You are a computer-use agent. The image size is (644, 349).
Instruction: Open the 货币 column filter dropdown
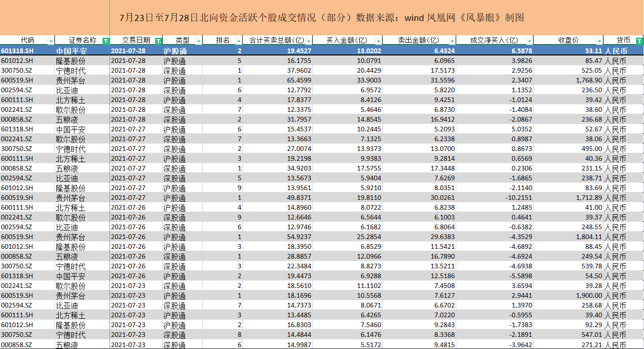click(639, 41)
